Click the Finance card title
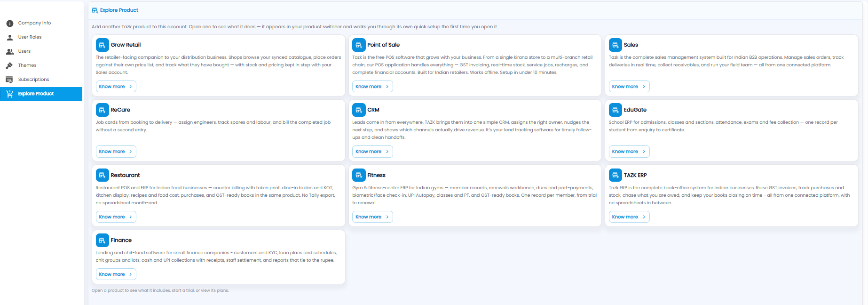Screen dimensions: 868x305 click(x=121, y=240)
